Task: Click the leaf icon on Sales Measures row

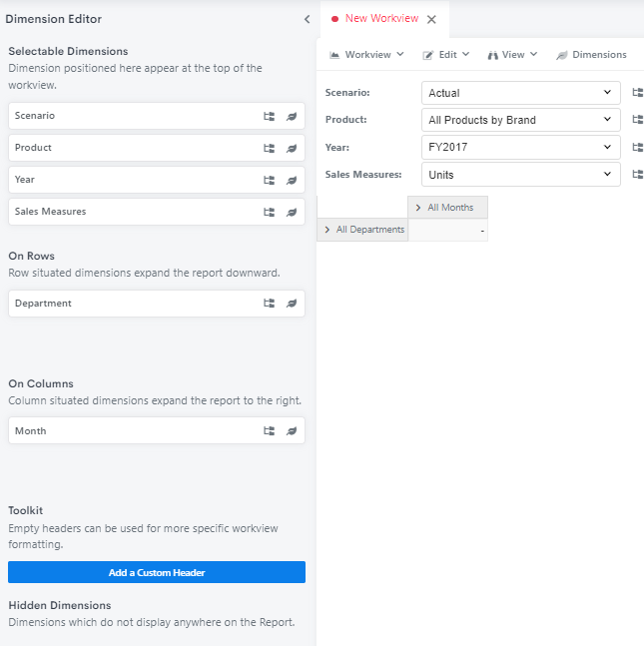Action: coord(292,212)
